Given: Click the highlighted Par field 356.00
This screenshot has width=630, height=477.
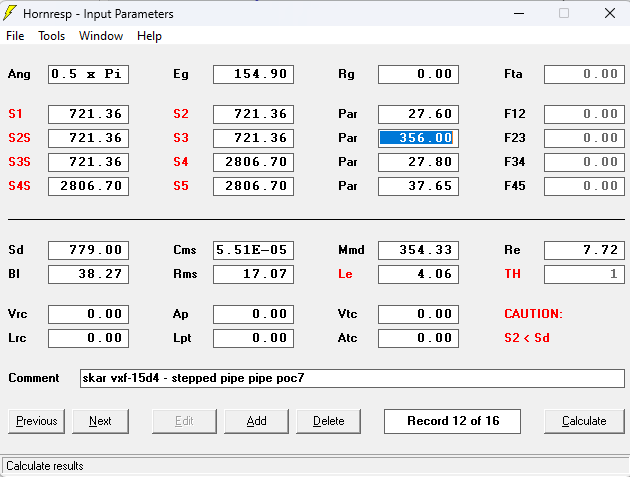Looking at the screenshot, I should click(418, 138).
